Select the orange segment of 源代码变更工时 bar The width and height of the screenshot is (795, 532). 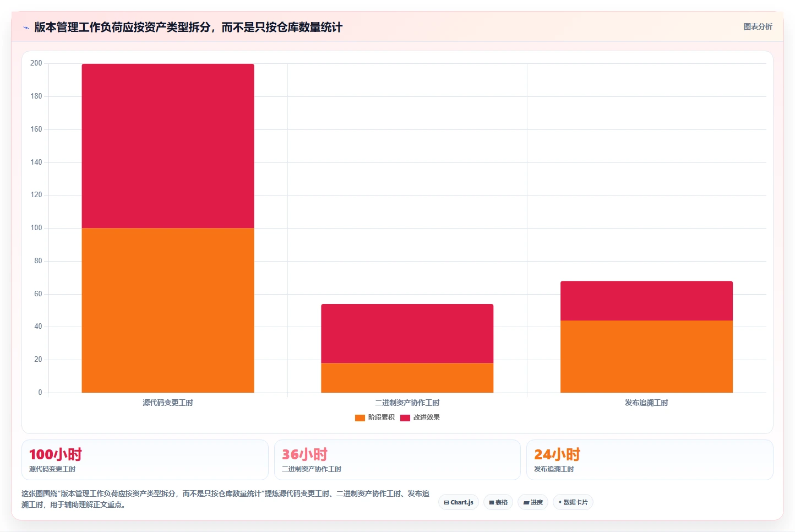click(x=168, y=310)
